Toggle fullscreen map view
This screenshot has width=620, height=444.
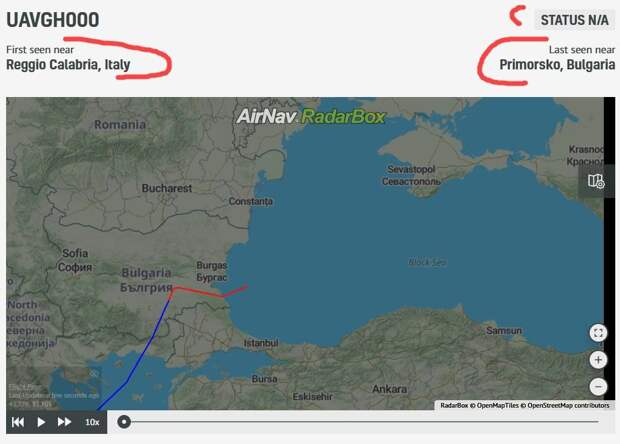coord(598,333)
